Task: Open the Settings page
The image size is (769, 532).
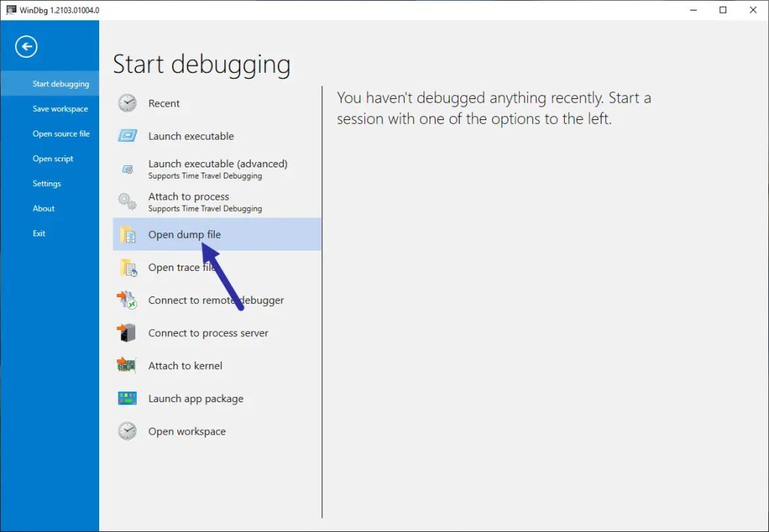Action: tap(47, 183)
